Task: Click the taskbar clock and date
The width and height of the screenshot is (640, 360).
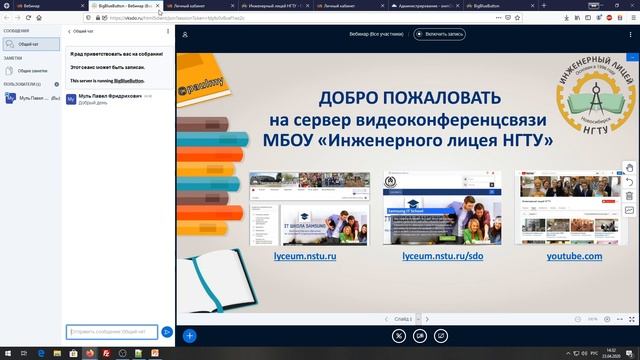Action: tap(611, 353)
